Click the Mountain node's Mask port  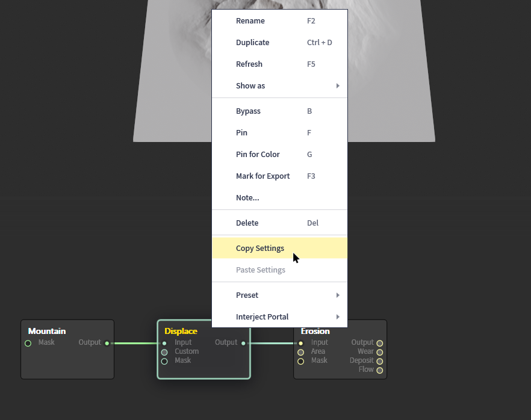click(x=28, y=343)
